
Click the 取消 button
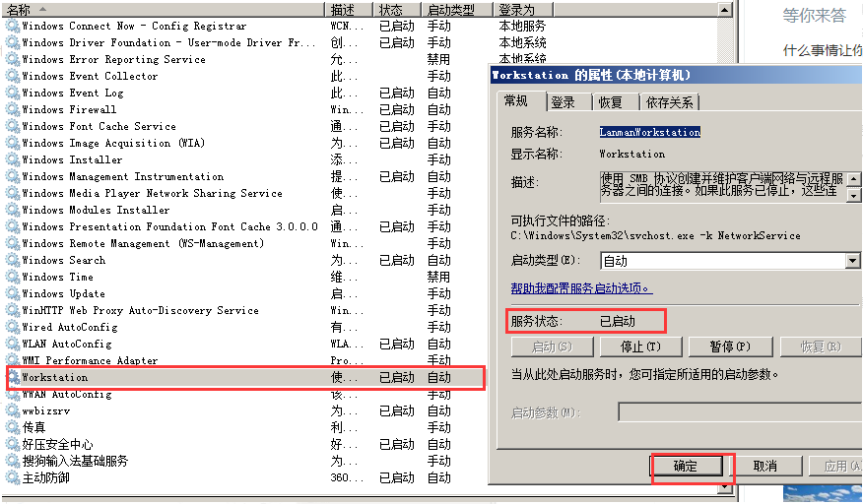tap(765, 467)
